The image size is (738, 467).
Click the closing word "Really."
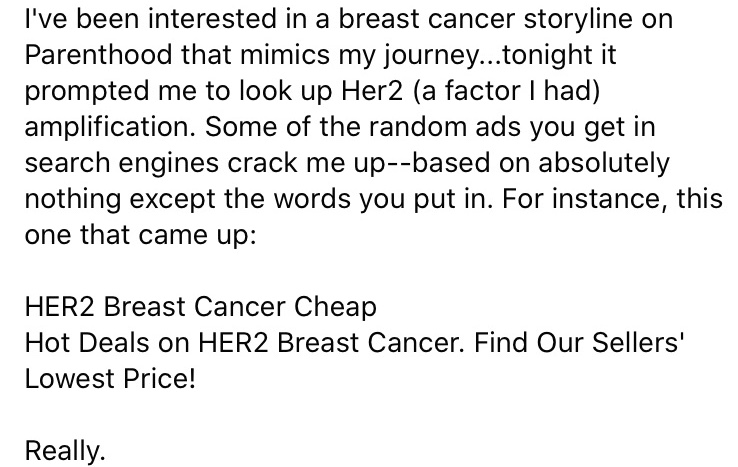click(65, 451)
